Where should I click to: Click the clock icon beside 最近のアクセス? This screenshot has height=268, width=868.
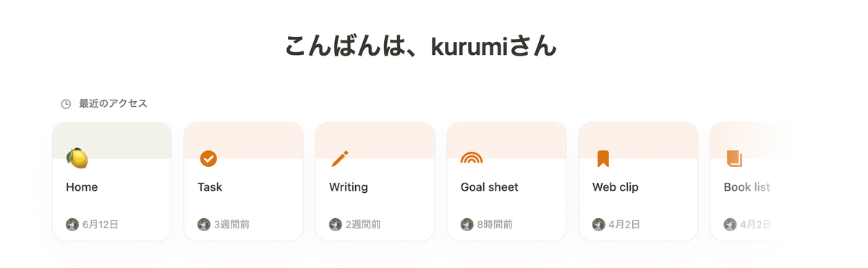pos(66,104)
